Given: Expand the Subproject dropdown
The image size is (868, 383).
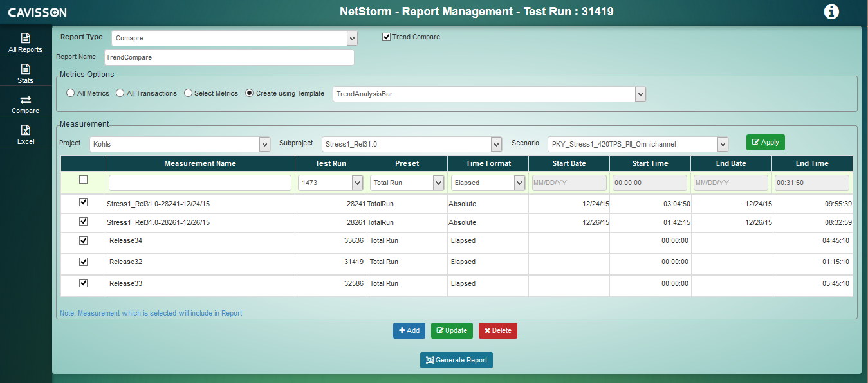Looking at the screenshot, I should coord(412,144).
